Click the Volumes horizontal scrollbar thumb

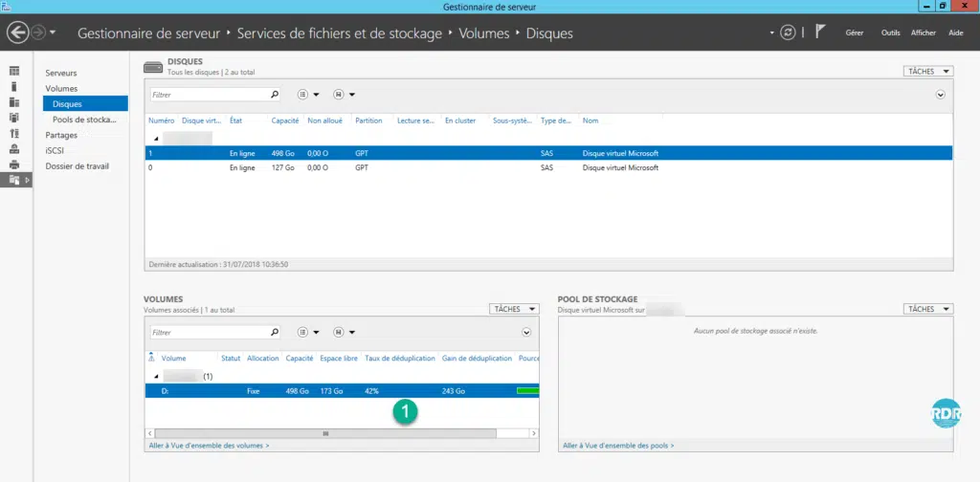(325, 432)
